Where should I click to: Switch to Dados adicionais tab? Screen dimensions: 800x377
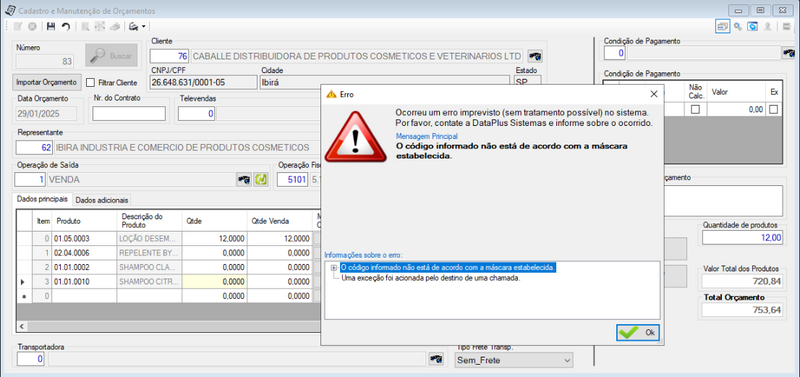[102, 200]
